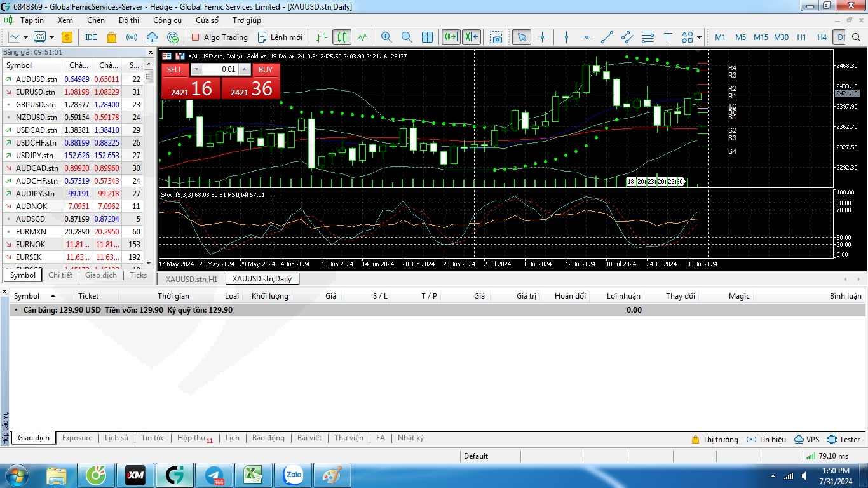
Task: Take a chart screenshot with camera icon
Action: [496, 37]
